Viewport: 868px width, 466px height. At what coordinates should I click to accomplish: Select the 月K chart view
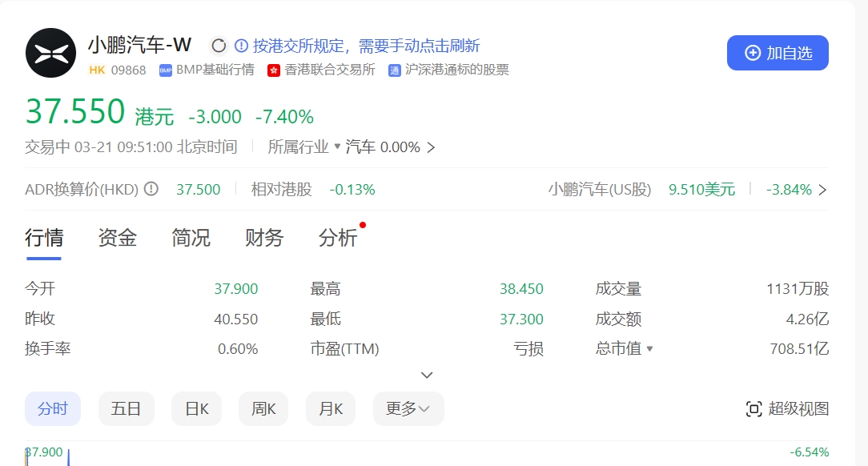(331, 409)
